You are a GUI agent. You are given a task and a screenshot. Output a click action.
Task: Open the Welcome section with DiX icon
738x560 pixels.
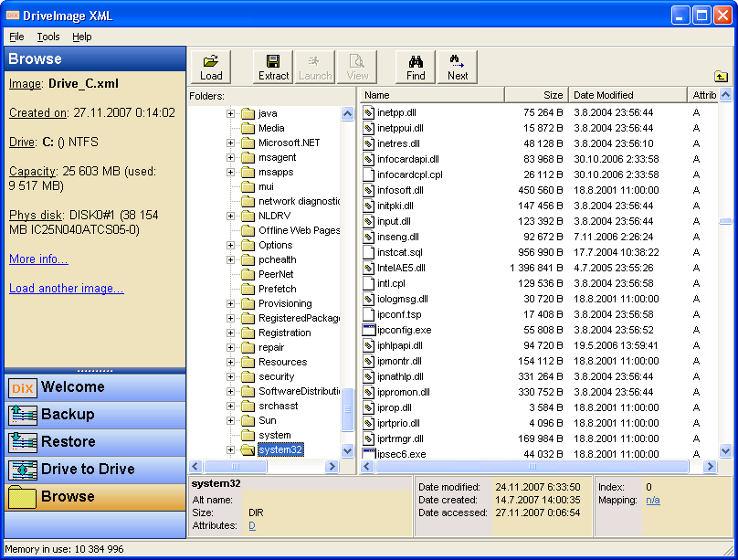tap(95, 387)
